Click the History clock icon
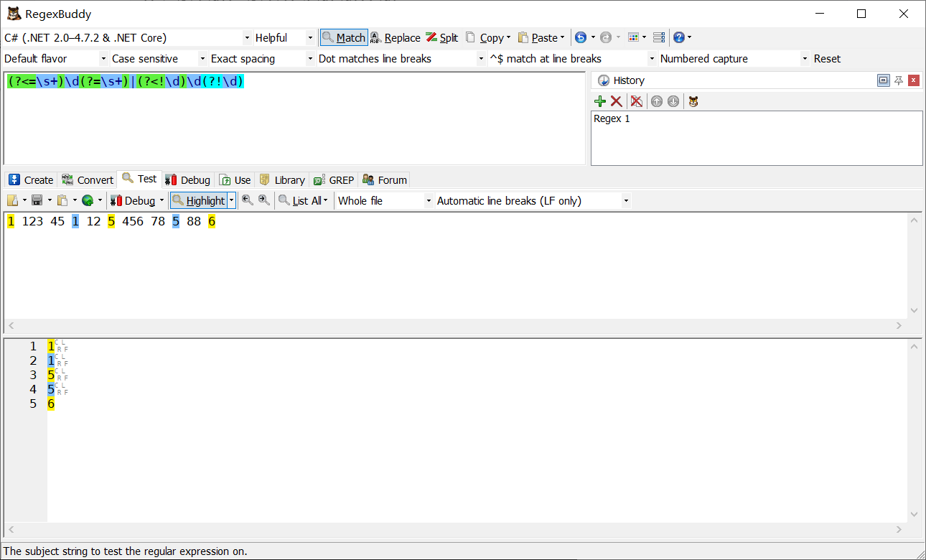This screenshot has width=926, height=560. pos(604,80)
